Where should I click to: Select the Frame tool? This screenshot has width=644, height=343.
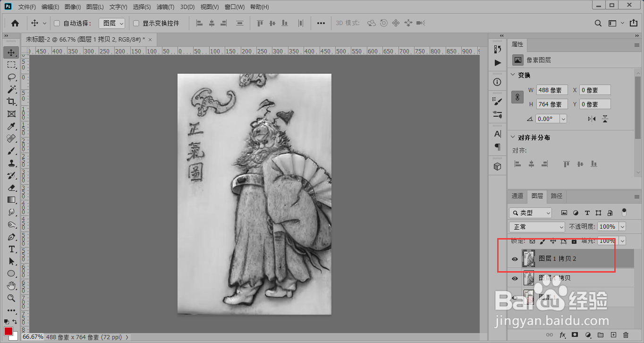[11, 114]
